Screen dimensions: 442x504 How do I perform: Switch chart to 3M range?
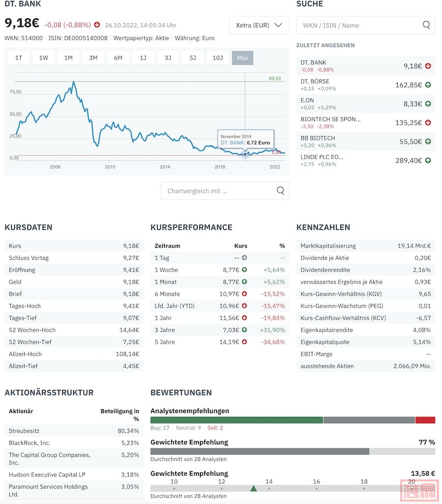tap(93, 58)
